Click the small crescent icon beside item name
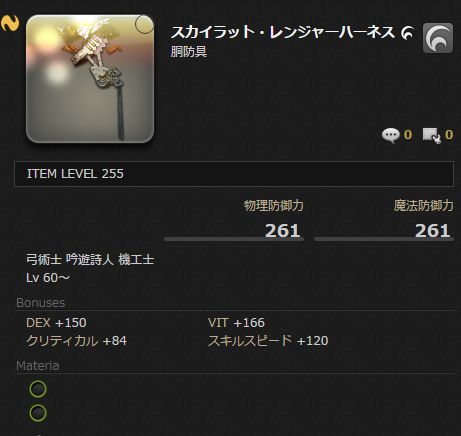Screen dimensions: 461x436 point(407,33)
